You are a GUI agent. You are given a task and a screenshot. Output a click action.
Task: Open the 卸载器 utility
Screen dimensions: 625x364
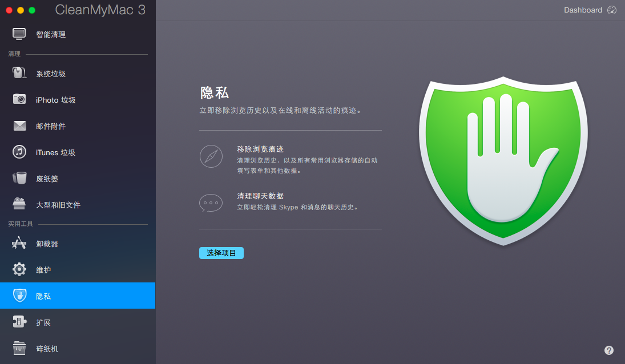pos(78,244)
